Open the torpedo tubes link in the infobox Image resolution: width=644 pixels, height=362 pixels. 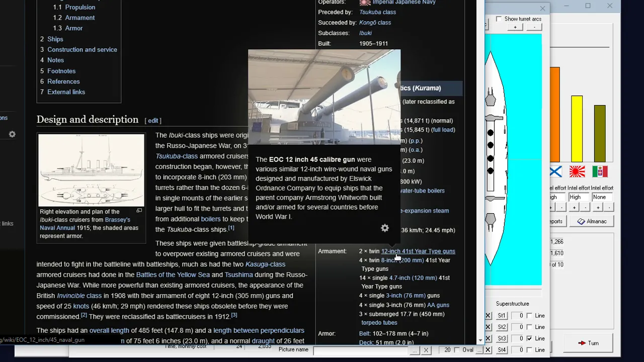pos(379,323)
